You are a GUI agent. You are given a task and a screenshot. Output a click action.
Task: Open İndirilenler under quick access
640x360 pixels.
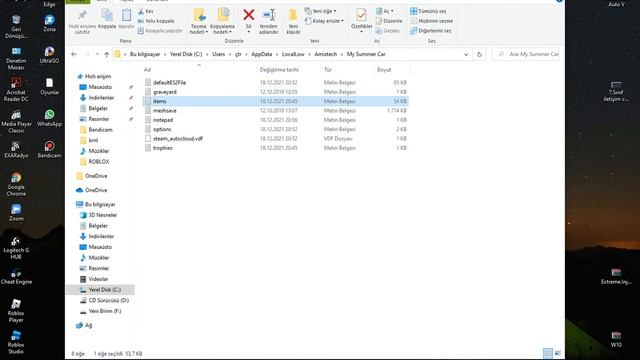(101, 98)
